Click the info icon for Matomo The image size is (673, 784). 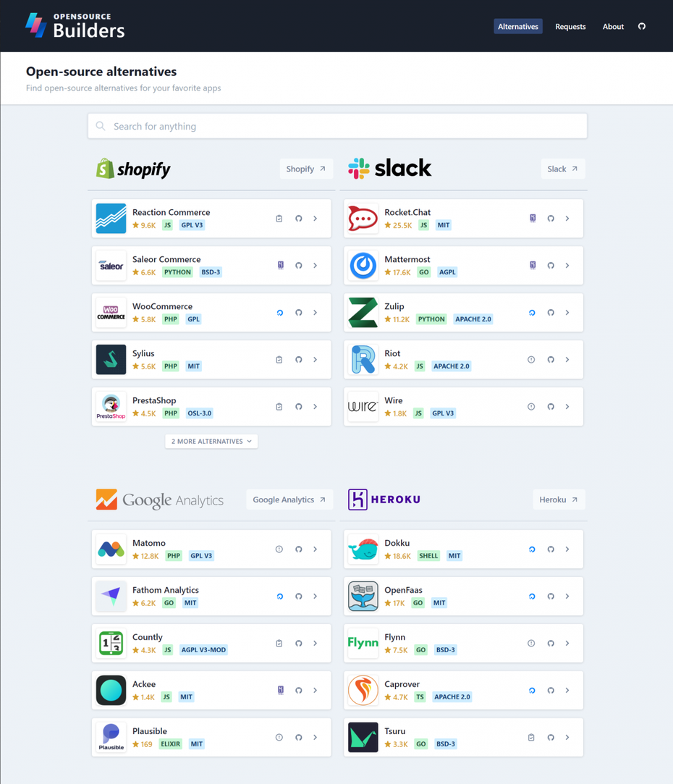[279, 549]
